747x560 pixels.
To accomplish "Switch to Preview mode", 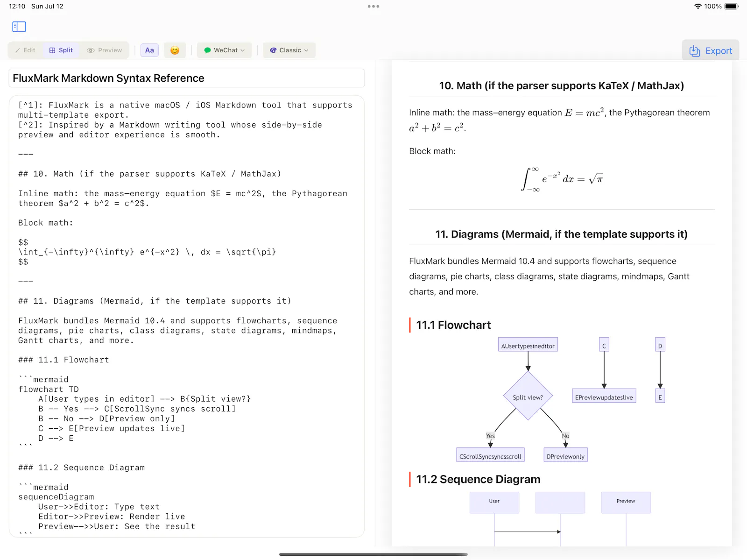I will coord(105,50).
